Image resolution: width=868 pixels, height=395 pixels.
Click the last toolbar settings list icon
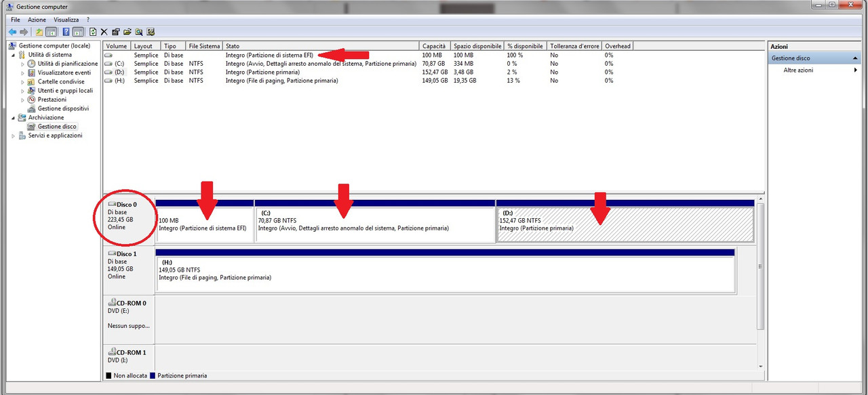151,32
